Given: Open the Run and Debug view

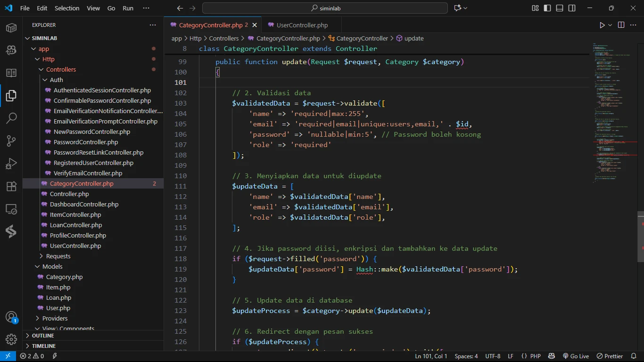Looking at the screenshot, I should pyautogui.click(x=11, y=164).
